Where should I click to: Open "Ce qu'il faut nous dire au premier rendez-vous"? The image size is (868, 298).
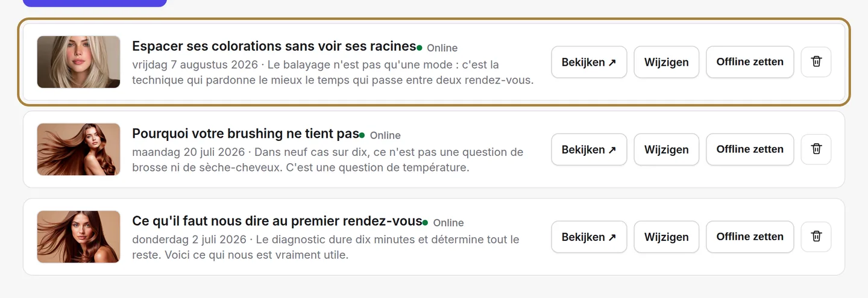(277, 221)
